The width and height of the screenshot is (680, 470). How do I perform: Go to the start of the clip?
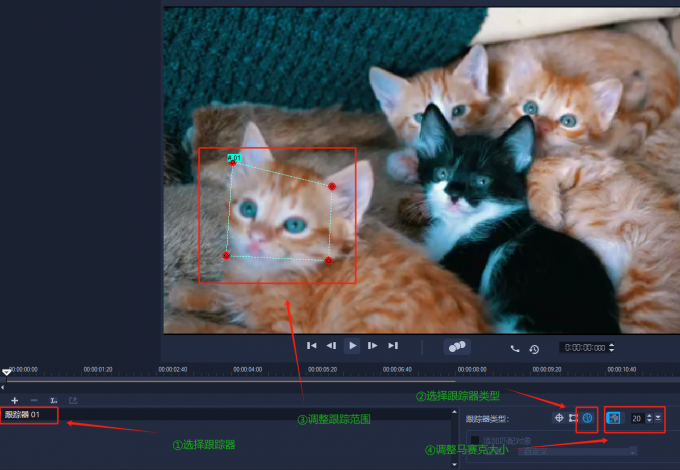coord(311,346)
